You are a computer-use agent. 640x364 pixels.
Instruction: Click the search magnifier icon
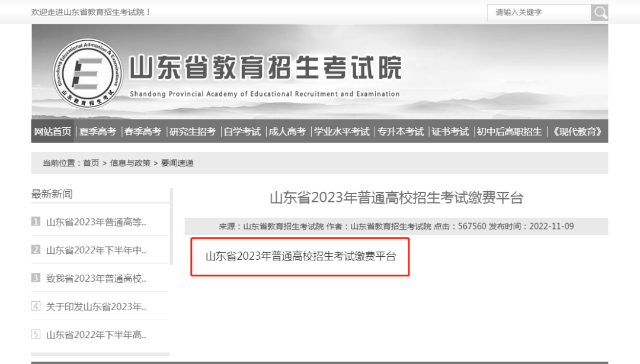click(600, 12)
